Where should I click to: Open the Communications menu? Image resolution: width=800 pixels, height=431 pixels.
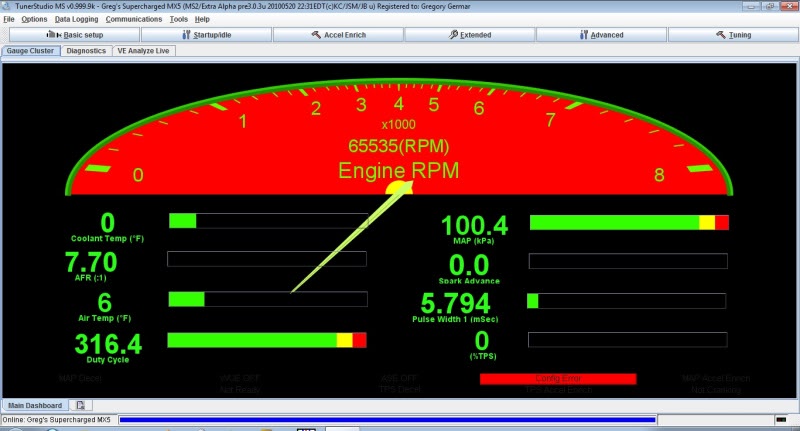[134, 19]
